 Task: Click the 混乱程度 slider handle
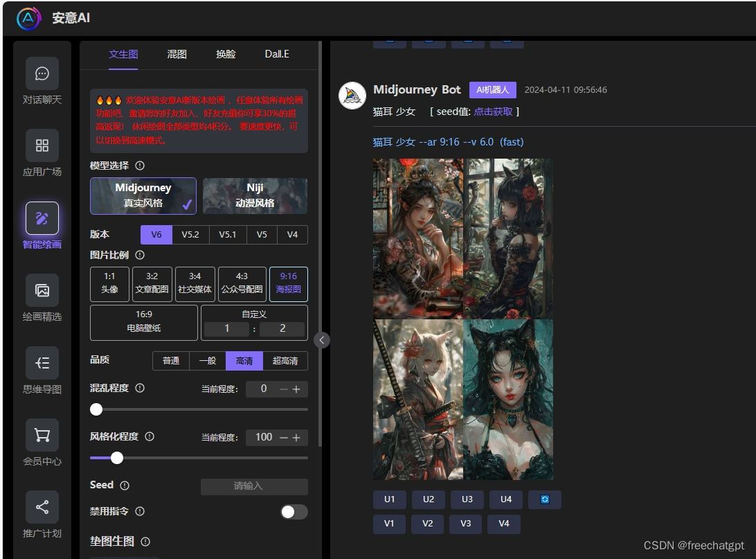point(96,409)
